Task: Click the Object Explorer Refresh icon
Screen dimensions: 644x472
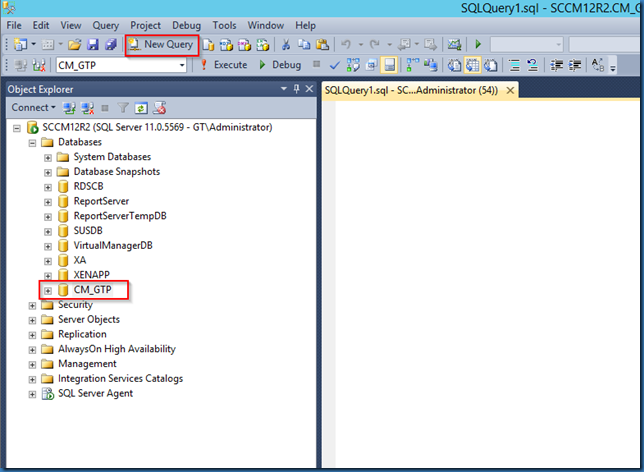Action: coord(141,108)
